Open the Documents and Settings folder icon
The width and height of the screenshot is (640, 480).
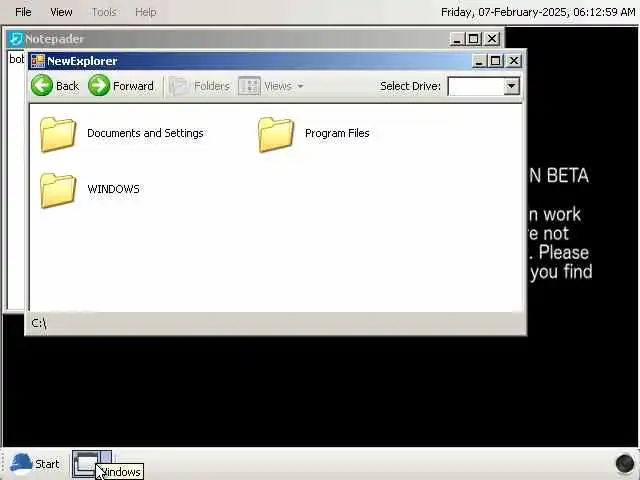[x=58, y=134]
